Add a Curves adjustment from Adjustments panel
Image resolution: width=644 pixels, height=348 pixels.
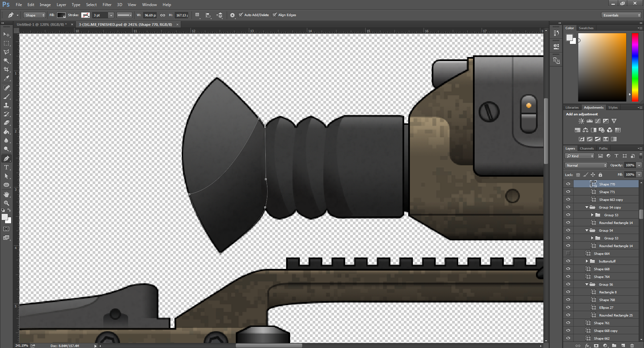597,121
